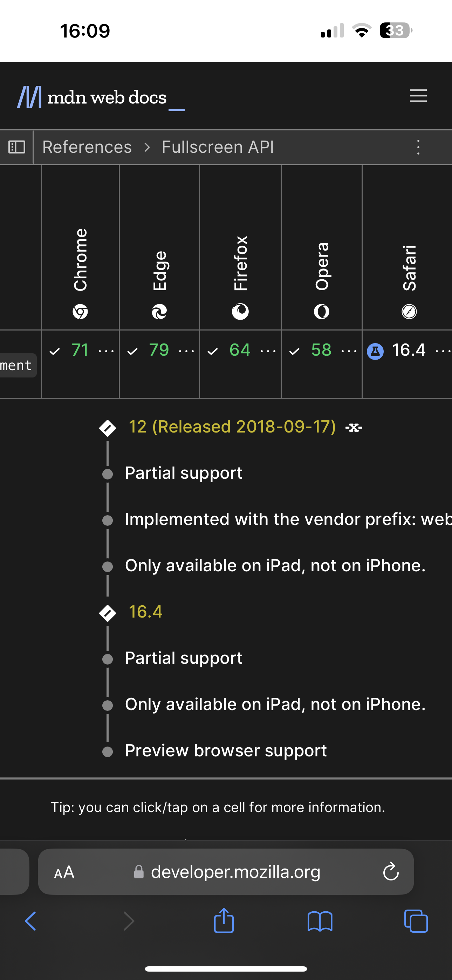Select the Firefox icon in the table

click(x=240, y=312)
